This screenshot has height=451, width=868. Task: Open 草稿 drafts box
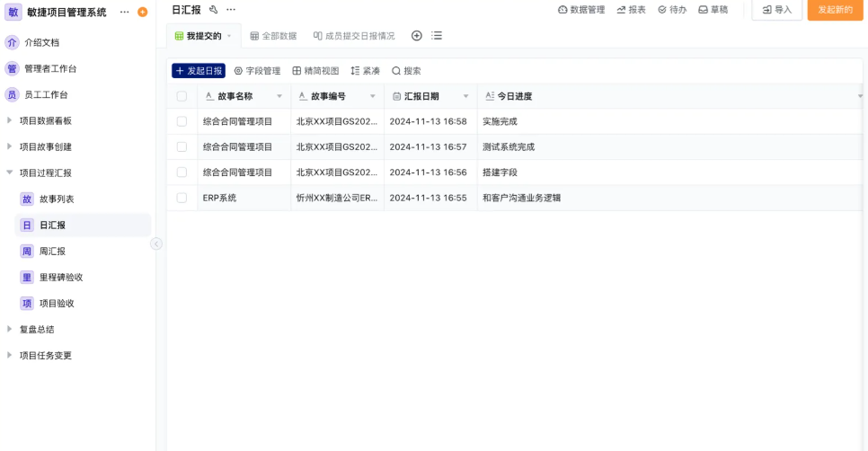click(713, 10)
